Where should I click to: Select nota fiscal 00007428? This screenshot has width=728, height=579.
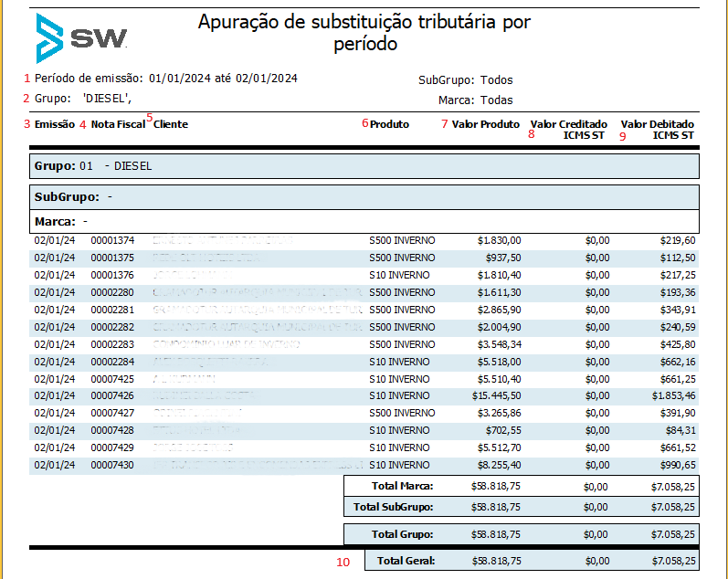(112, 430)
